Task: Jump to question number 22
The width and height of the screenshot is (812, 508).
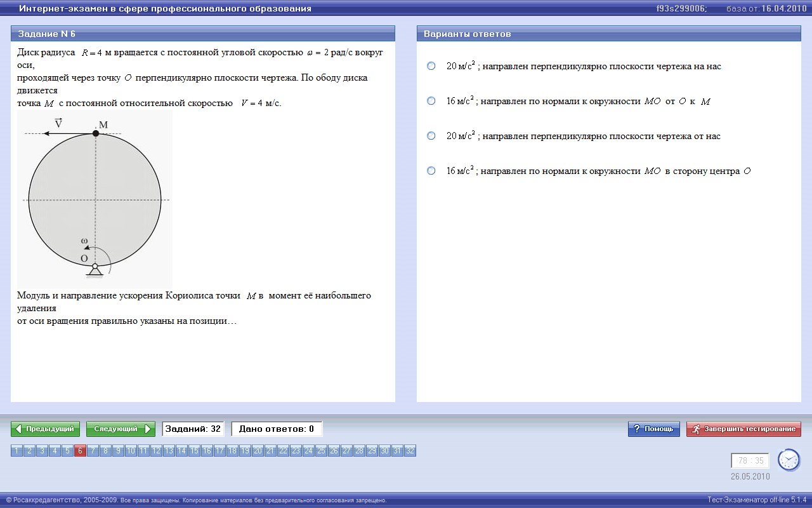Action: pyautogui.click(x=283, y=451)
